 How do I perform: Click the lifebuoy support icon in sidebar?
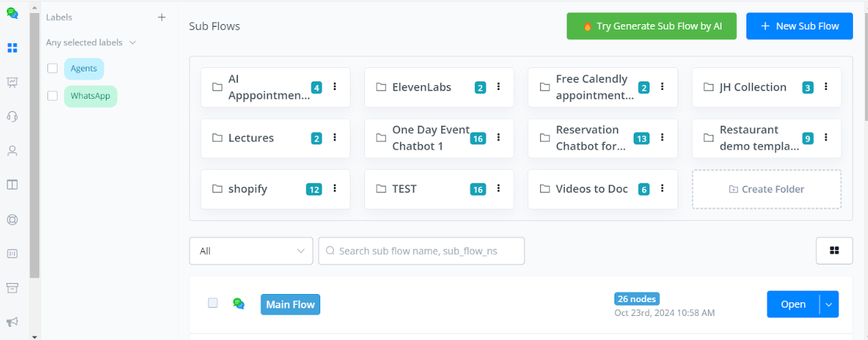point(12,219)
